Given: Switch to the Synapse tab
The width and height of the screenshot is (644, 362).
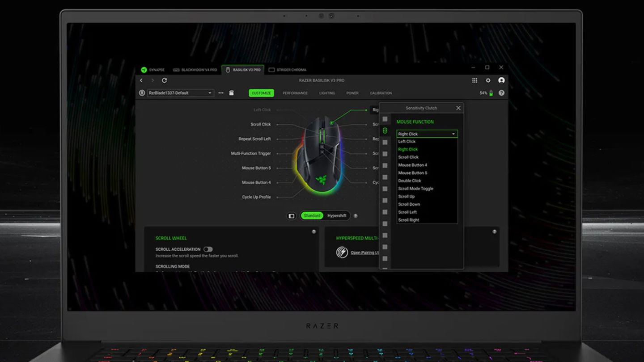Looking at the screenshot, I should point(153,70).
